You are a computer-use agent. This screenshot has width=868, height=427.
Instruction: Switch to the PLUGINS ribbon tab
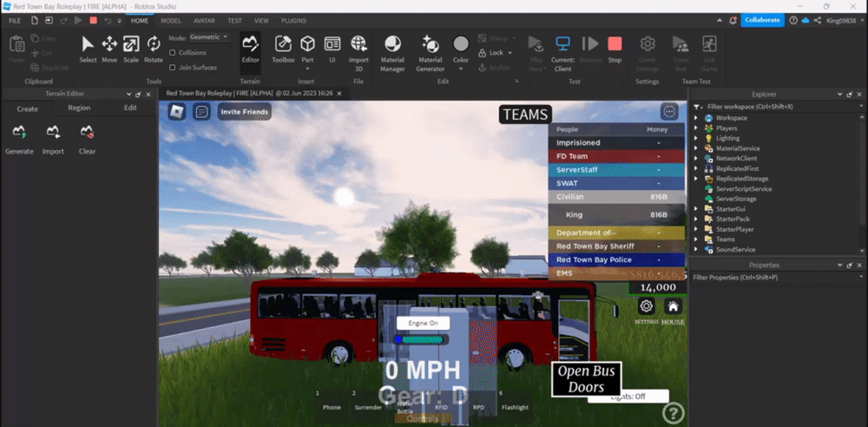[x=293, y=21]
